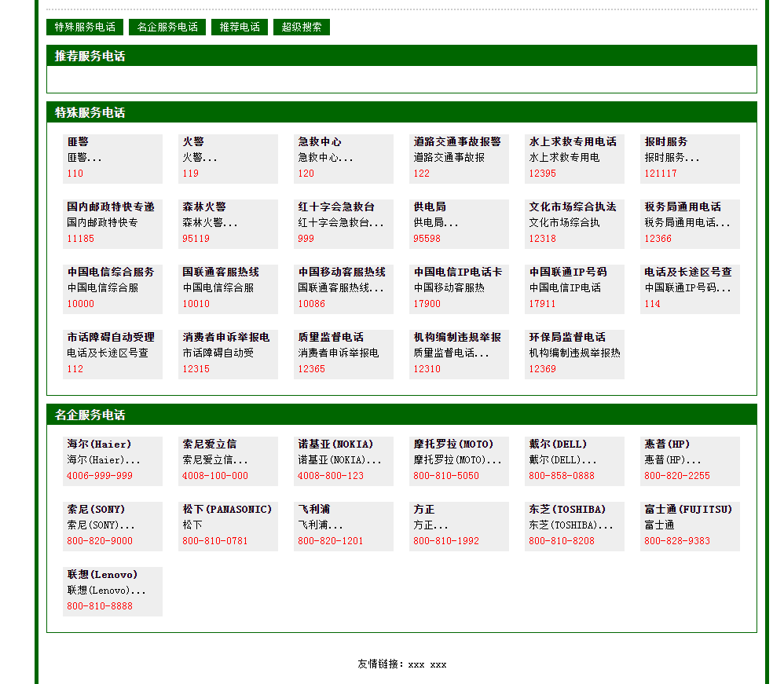Open 质量监督电话 entry title

(x=331, y=338)
